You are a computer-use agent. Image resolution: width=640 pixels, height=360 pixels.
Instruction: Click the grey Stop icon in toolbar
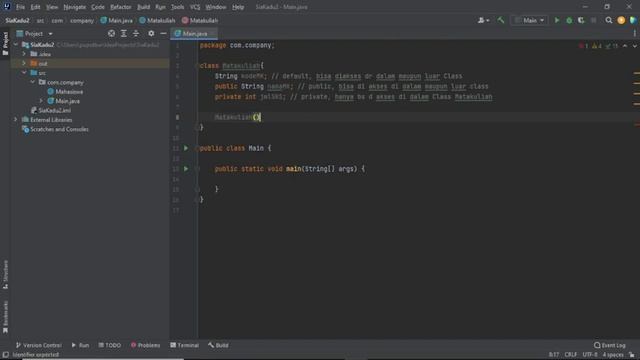[593, 20]
